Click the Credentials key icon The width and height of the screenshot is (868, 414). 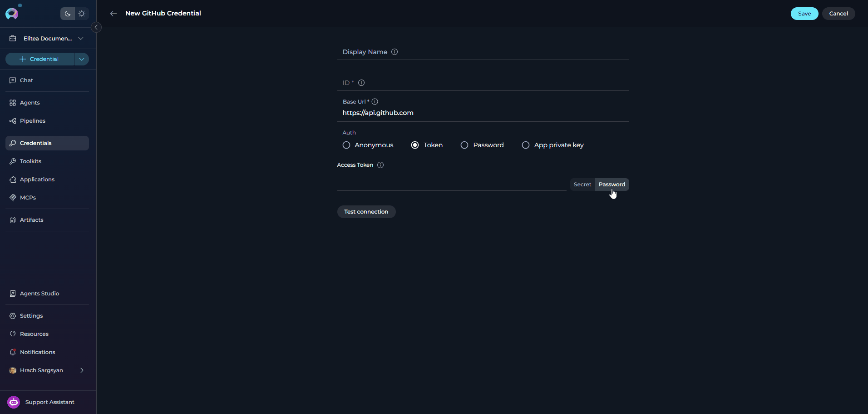[x=13, y=143]
